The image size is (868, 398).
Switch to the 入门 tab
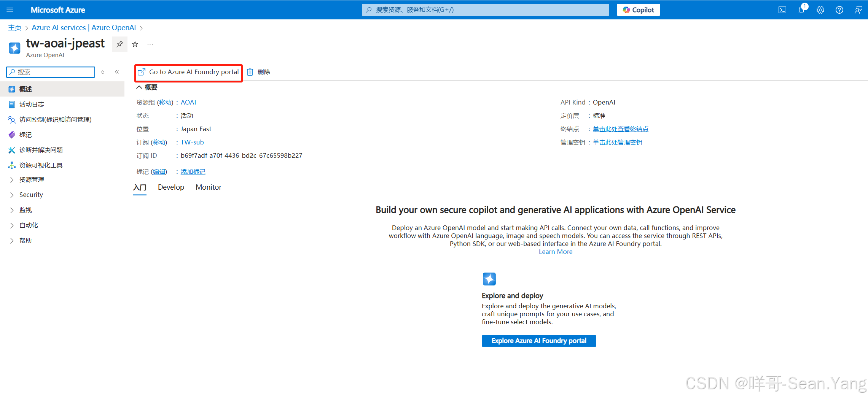tap(140, 187)
